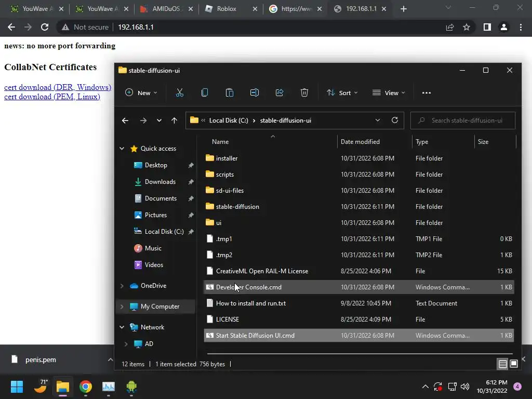The image size is (532, 399).
Task: Open Chrome side panel icon
Action: tap(487, 27)
